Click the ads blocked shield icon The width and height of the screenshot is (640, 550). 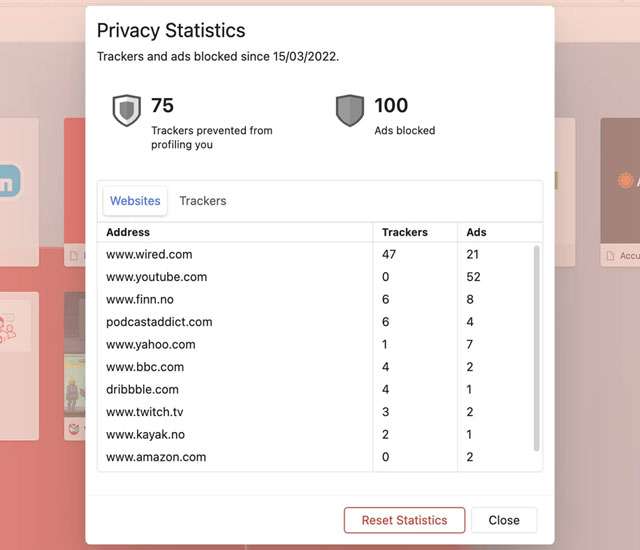(350, 111)
